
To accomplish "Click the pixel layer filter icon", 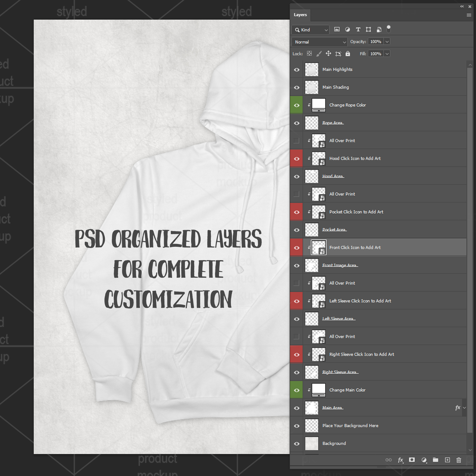I will pos(337,30).
